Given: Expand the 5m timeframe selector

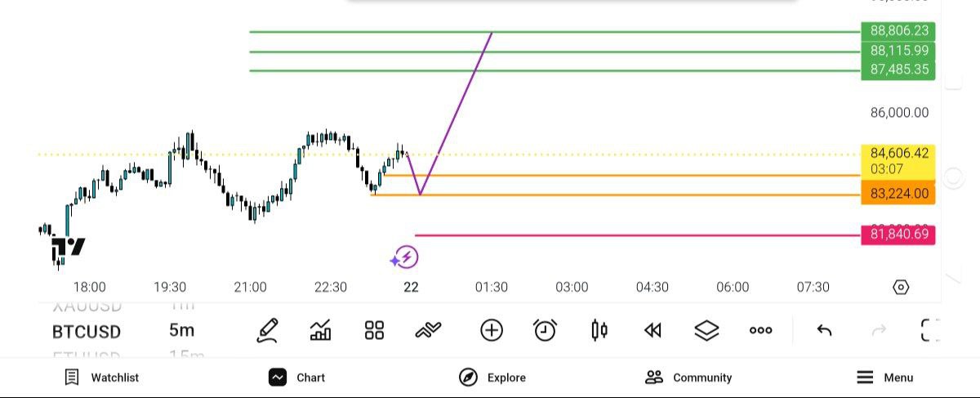Looking at the screenshot, I should (x=181, y=331).
